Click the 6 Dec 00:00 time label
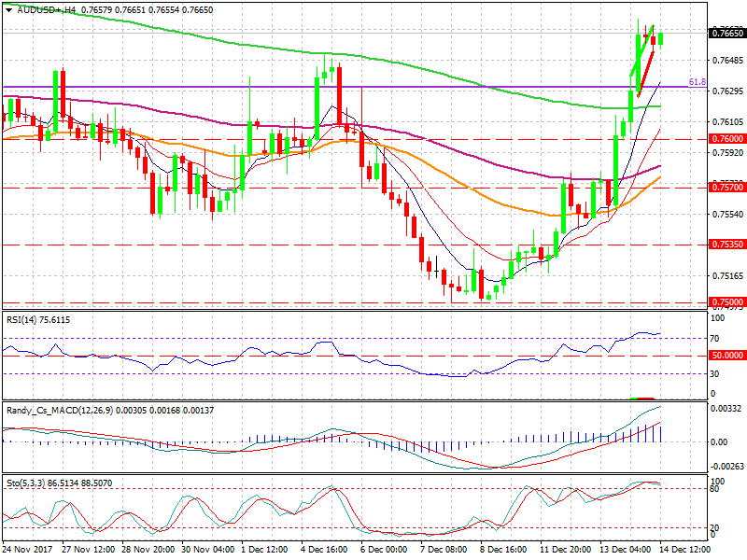747x560 pixels. click(x=384, y=549)
